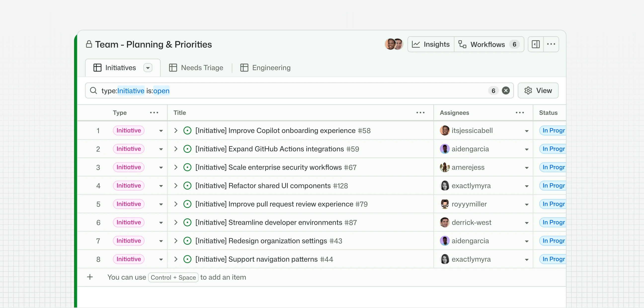Click the In Progress status in row 6
The width and height of the screenshot is (644, 308).
point(553,223)
